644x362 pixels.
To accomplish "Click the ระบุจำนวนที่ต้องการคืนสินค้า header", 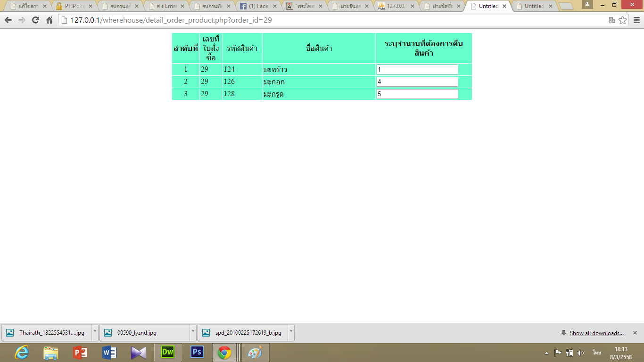I will pyautogui.click(x=424, y=48).
